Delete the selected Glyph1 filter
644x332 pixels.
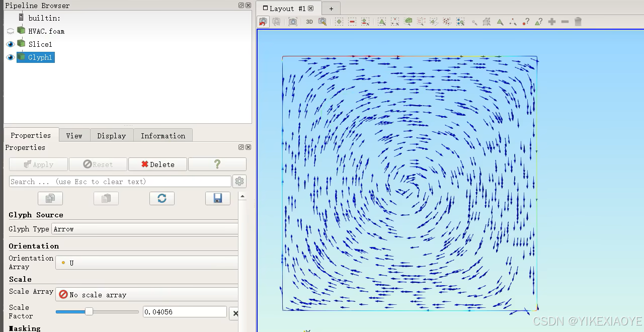(x=157, y=164)
